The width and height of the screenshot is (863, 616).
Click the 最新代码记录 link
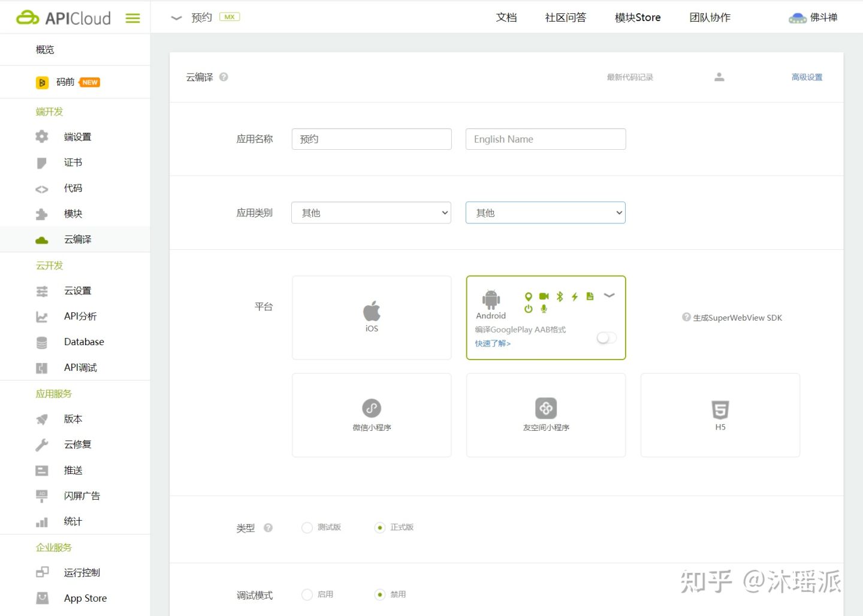630,77
